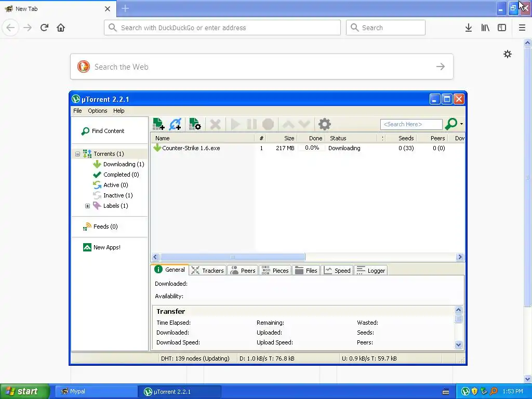Click the Move Down Queue arrow
The height and width of the screenshot is (399, 532).
pos(304,124)
